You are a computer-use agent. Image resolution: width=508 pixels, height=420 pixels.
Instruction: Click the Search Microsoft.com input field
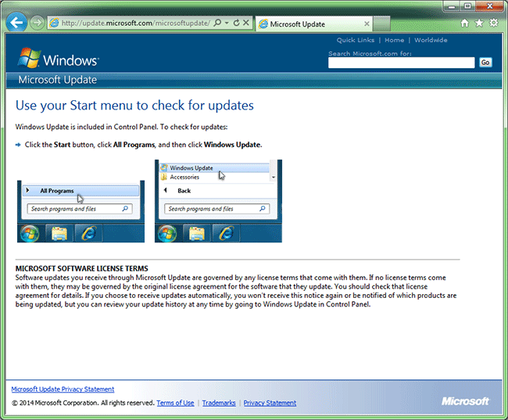click(x=401, y=63)
